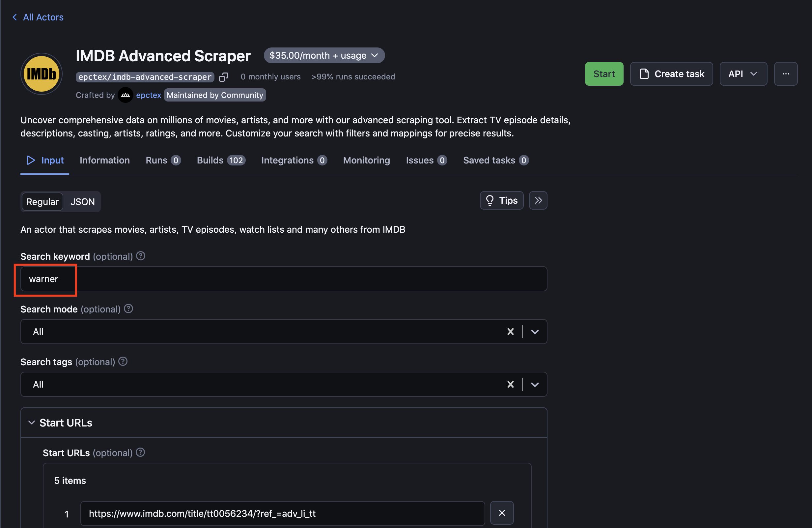Click the three-dot more options icon

[786, 73]
